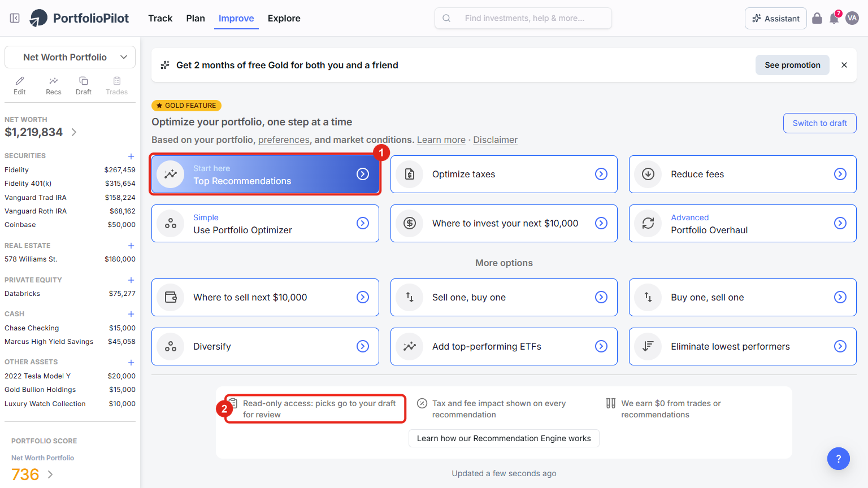Click the Optimize taxes arrow icon
Screen dimensions: 868x488
(601, 174)
